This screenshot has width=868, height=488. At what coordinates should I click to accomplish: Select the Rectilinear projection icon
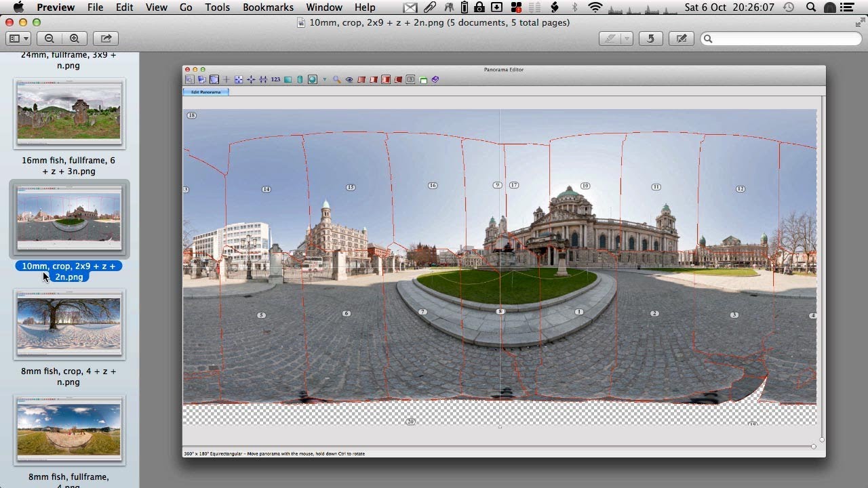pos(288,79)
